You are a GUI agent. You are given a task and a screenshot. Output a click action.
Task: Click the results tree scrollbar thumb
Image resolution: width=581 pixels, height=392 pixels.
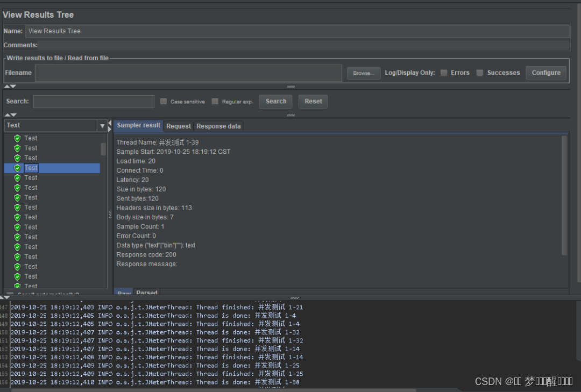(103, 149)
